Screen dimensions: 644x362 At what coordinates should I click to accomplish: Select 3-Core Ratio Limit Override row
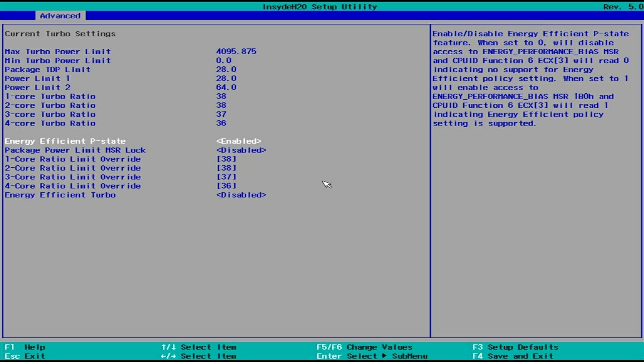click(x=73, y=177)
